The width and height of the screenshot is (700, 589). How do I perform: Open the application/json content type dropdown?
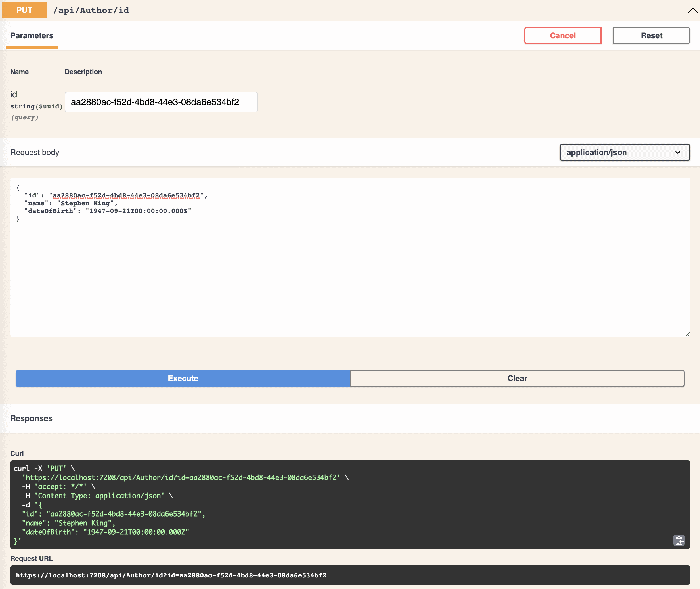click(624, 152)
